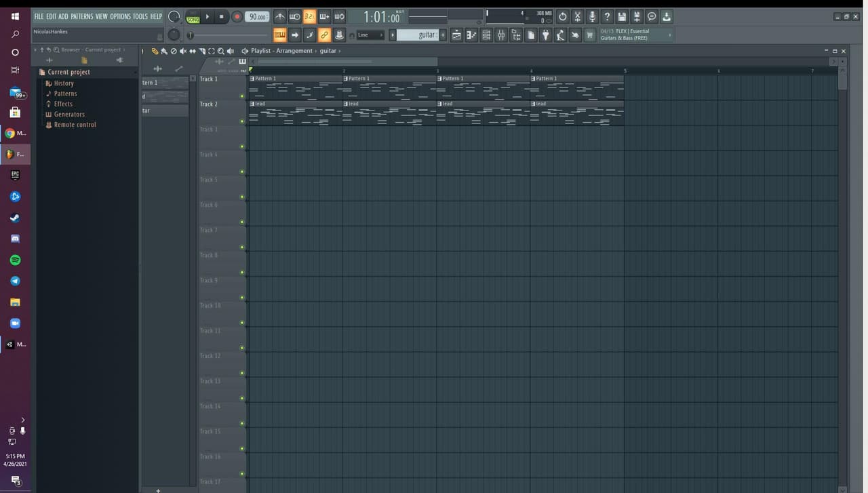Screen dimensions: 868x493
Task: Add a new pattern with plus button
Action: click(x=443, y=35)
